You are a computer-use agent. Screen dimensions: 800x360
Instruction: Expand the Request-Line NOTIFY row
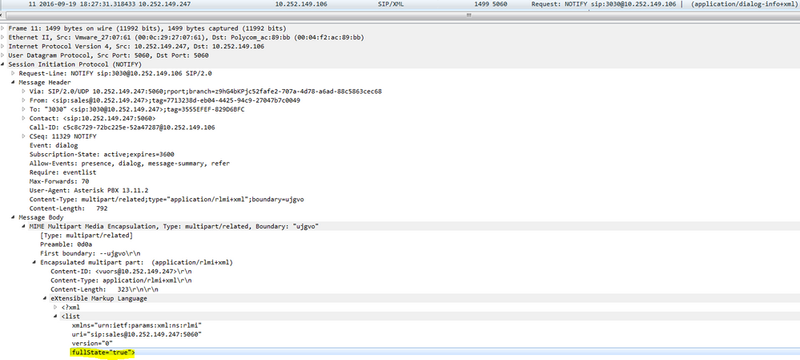(x=13, y=73)
